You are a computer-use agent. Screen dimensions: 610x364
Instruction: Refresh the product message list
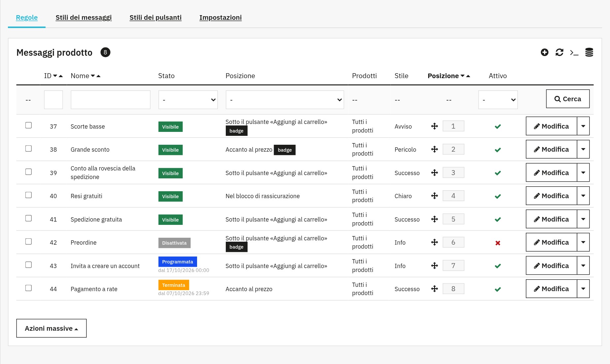(559, 52)
